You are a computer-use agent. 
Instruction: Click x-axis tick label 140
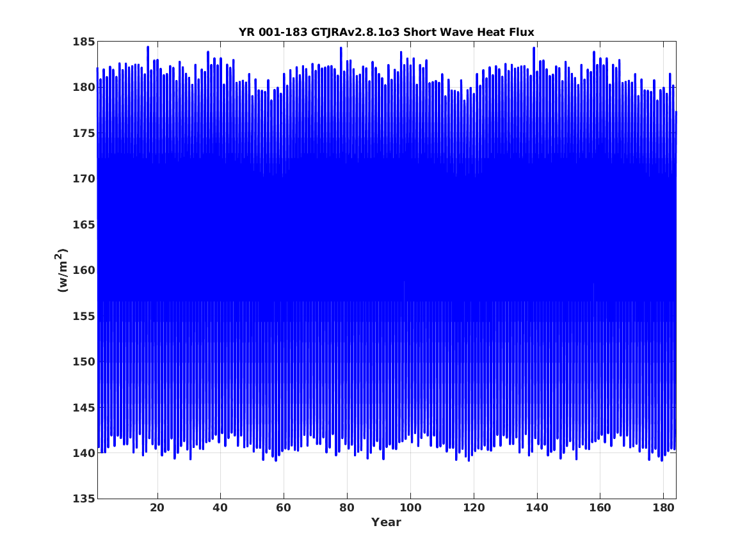538,508
